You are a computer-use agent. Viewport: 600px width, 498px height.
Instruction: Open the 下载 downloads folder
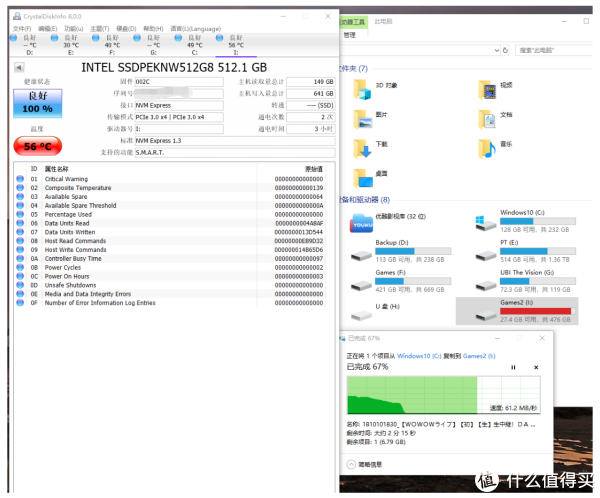[x=370, y=148]
